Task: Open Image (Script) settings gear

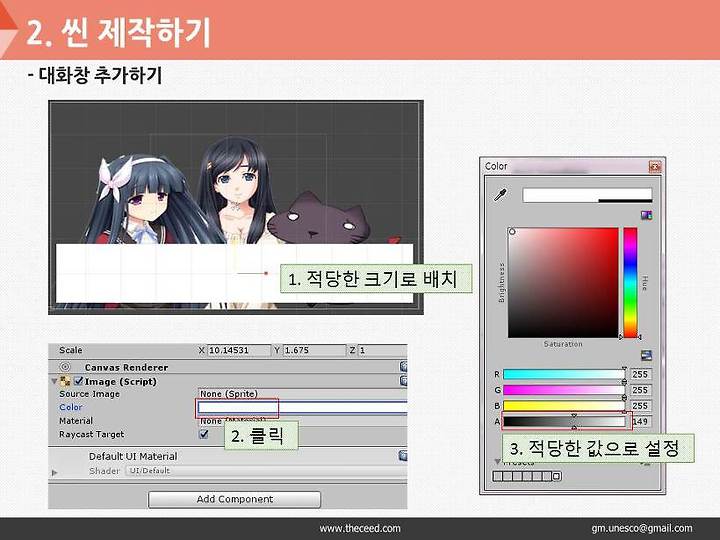Action: (x=403, y=381)
